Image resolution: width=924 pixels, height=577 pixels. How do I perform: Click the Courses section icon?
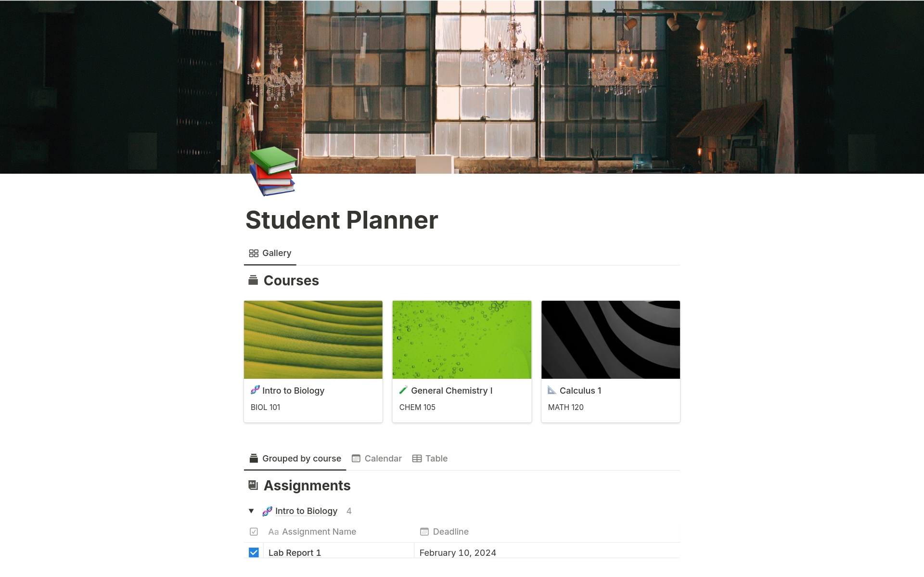pos(253,280)
